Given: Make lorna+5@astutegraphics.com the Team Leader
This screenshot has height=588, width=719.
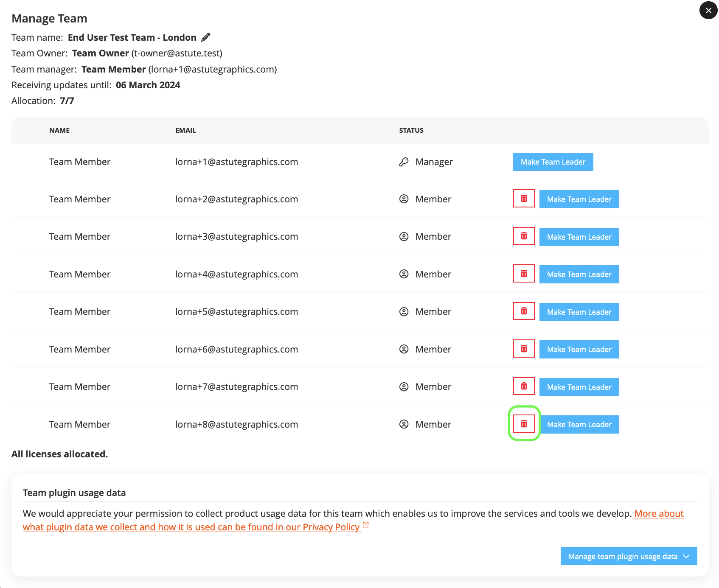Looking at the screenshot, I should coord(579,312).
